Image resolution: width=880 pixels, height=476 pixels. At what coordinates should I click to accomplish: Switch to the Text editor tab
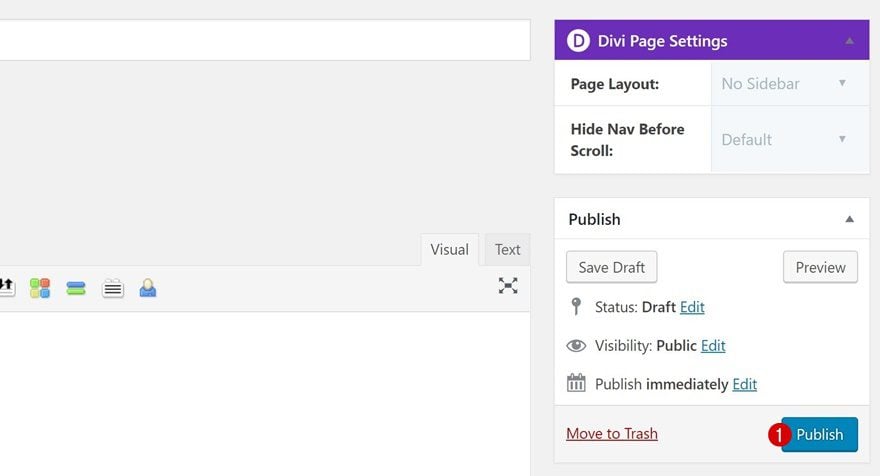507,250
